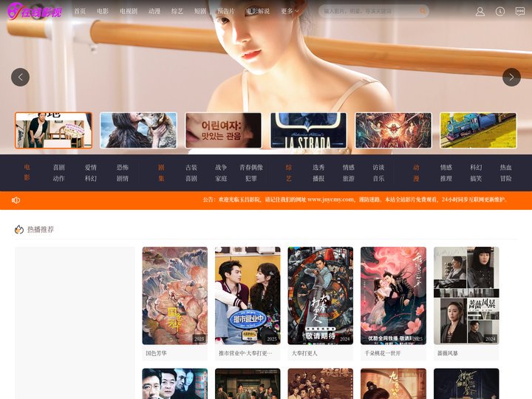
Task: Select the Korean title banner thumbnail
Action: (223, 131)
